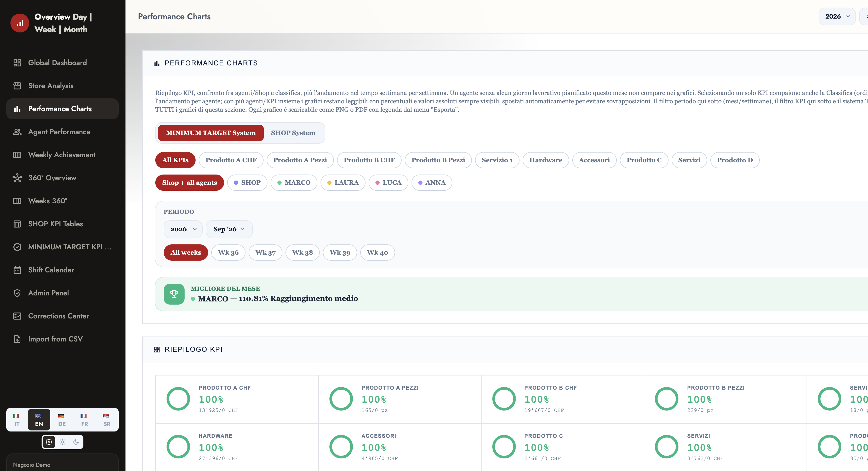This screenshot has width=868, height=471.
Task: Open Global Dashboard grid icon
Action: (17, 63)
